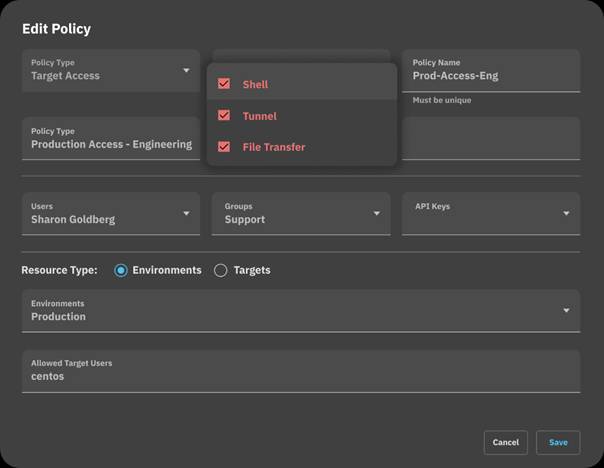Expand the Users dropdown arrow
The image size is (604, 468).
tap(186, 213)
